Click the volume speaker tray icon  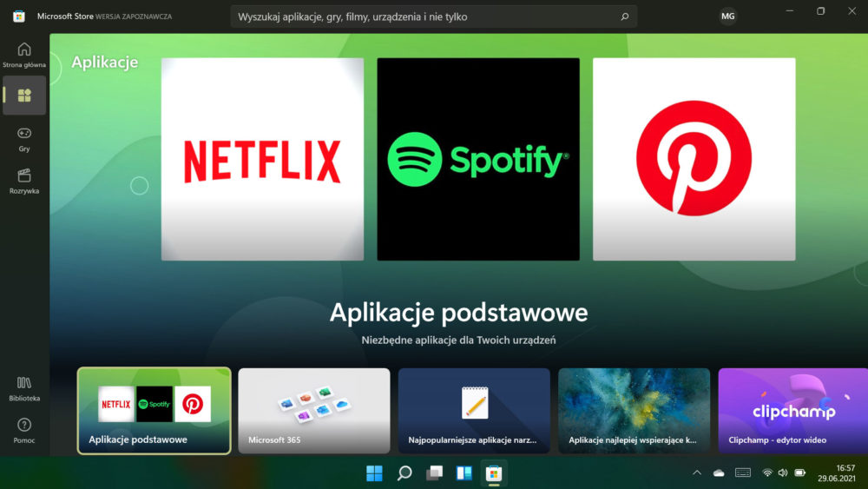pyautogui.click(x=783, y=472)
